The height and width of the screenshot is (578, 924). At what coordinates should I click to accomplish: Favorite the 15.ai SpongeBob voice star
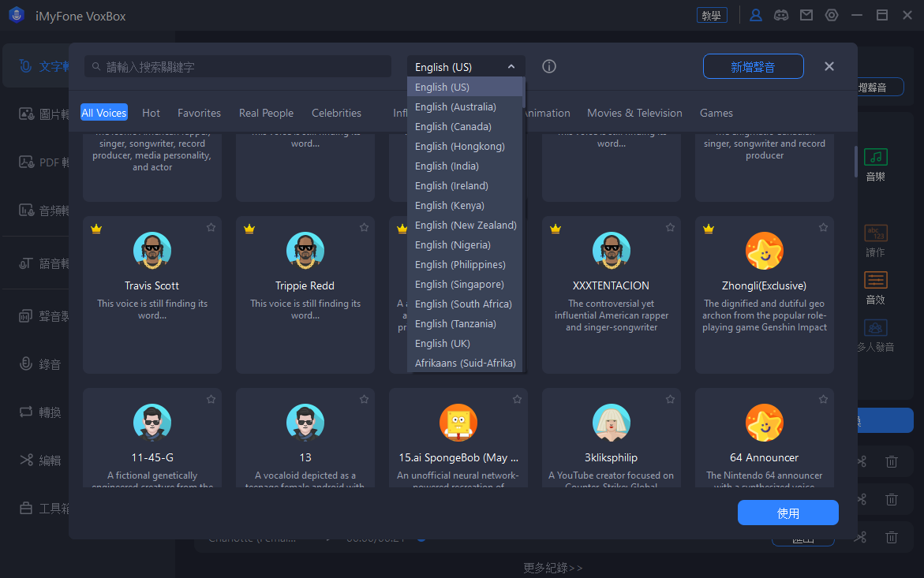click(517, 399)
